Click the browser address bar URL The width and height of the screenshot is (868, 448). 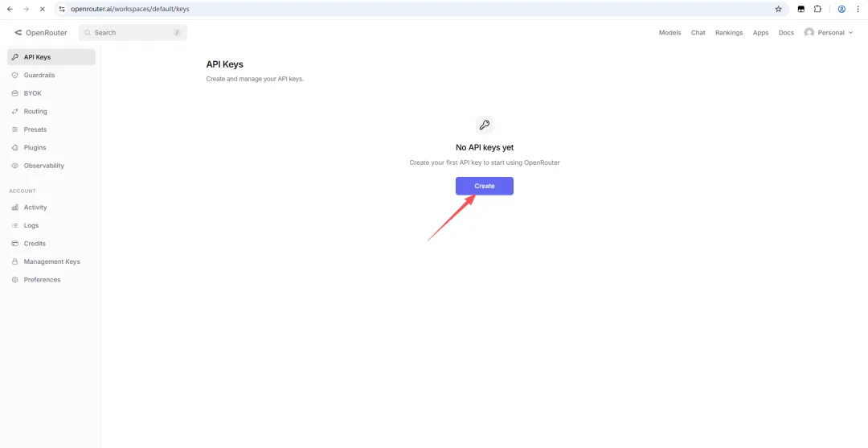click(130, 9)
